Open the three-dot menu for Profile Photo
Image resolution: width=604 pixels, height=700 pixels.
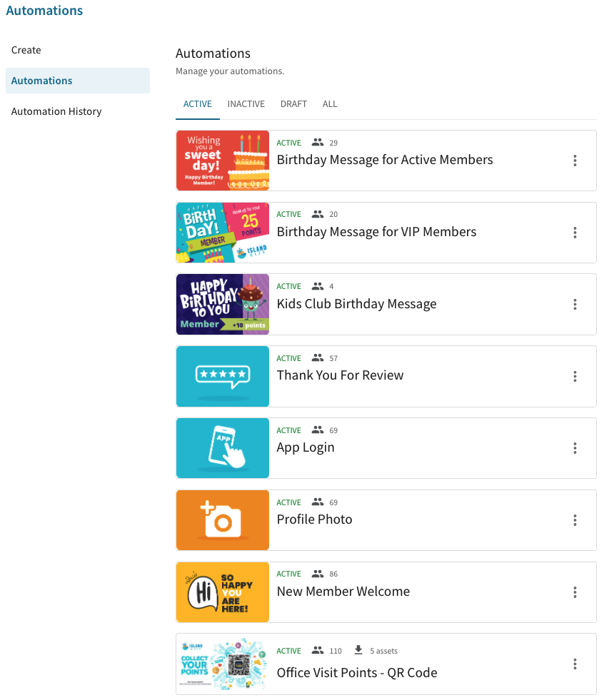tap(575, 520)
